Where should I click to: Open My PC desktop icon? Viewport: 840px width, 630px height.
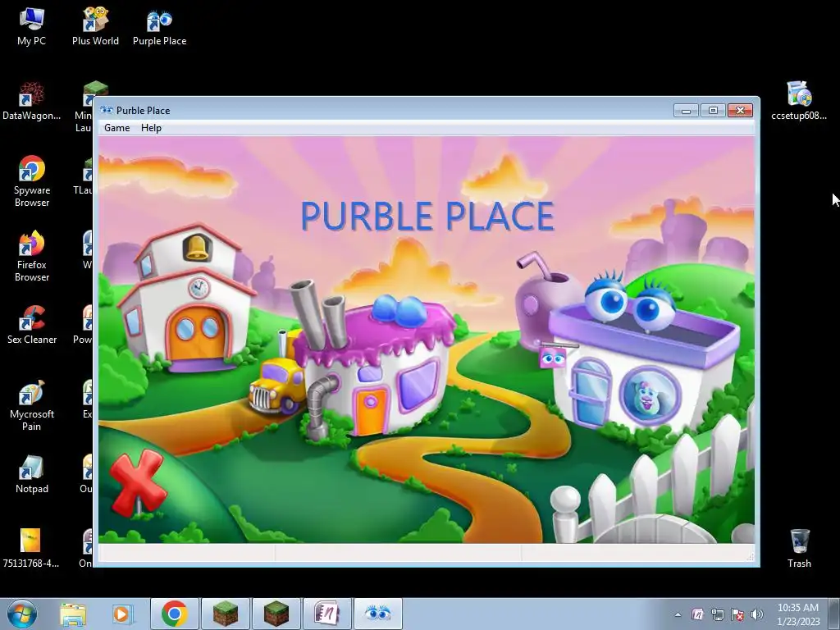[31, 27]
